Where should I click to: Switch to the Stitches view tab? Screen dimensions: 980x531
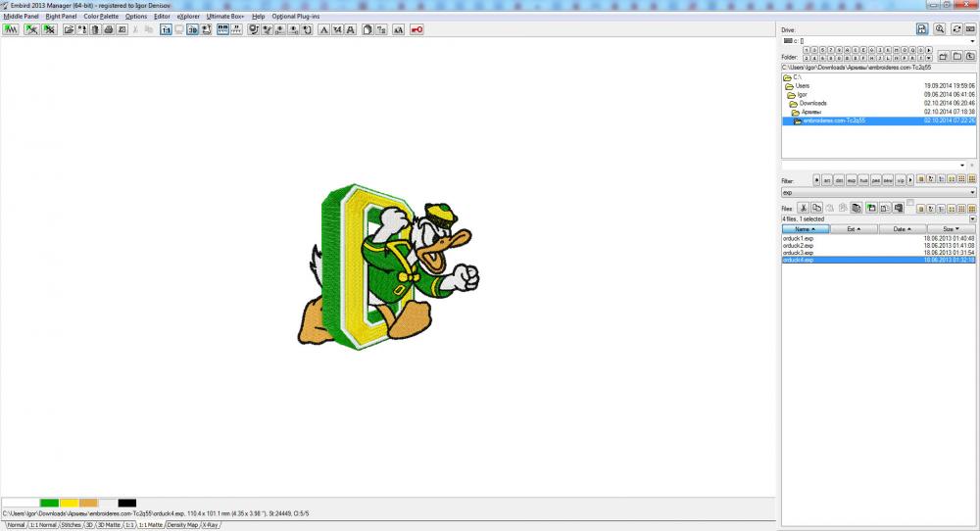tap(71, 525)
